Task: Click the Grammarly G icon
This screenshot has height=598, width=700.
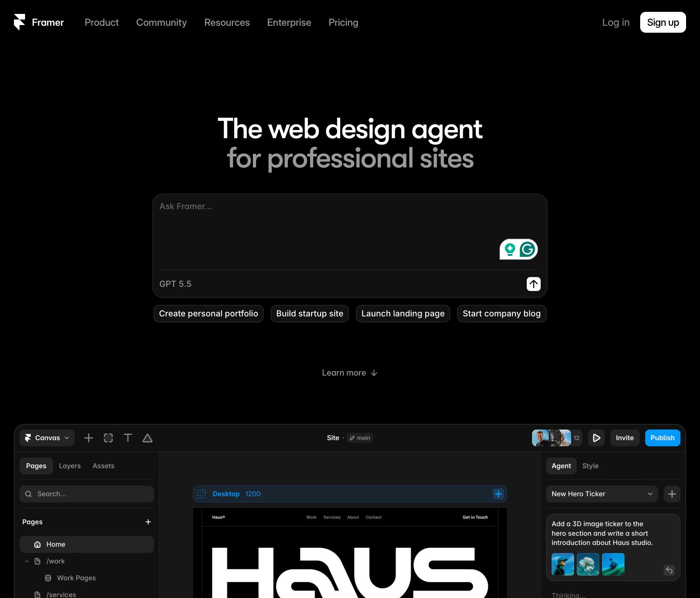Action: point(528,249)
